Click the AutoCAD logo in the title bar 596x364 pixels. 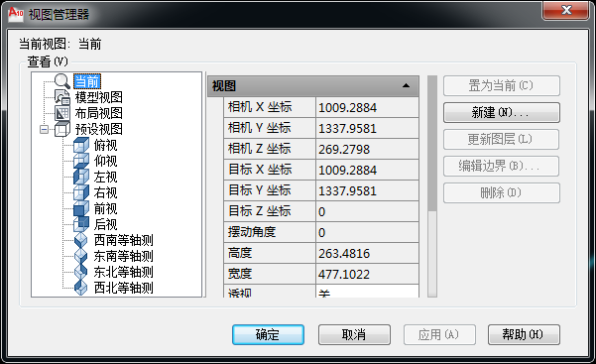(16, 14)
